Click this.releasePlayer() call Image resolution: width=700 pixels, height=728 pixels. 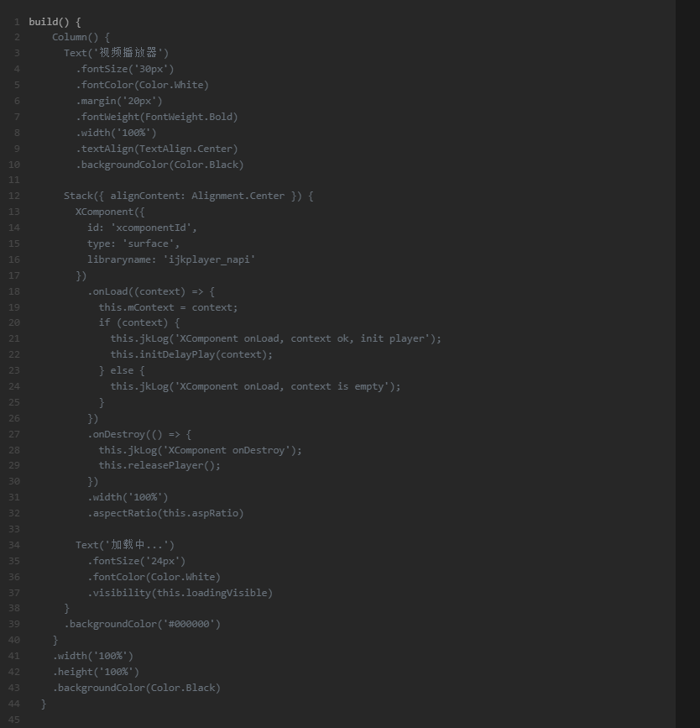[x=159, y=465]
